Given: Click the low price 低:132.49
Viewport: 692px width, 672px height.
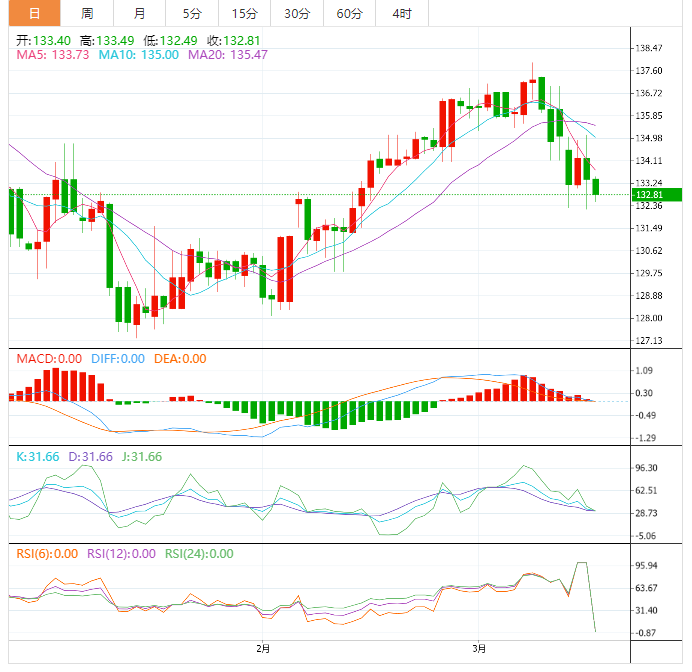Looking at the screenshot, I should tap(170, 41).
